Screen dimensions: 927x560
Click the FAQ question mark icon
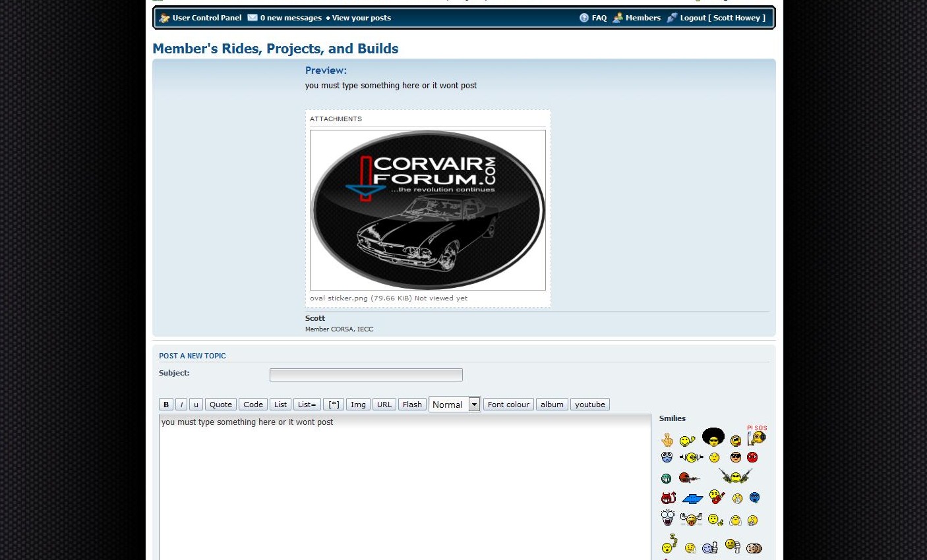(584, 18)
